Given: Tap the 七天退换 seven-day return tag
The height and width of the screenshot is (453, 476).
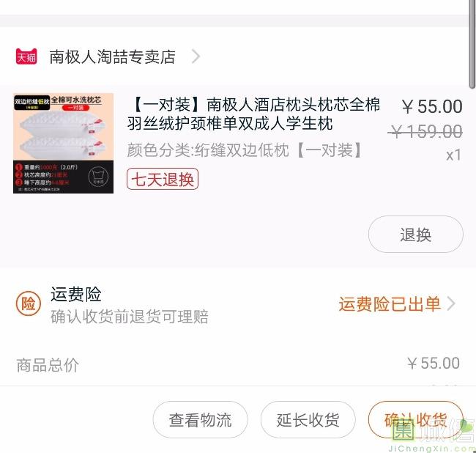Looking at the screenshot, I should pos(163,179).
